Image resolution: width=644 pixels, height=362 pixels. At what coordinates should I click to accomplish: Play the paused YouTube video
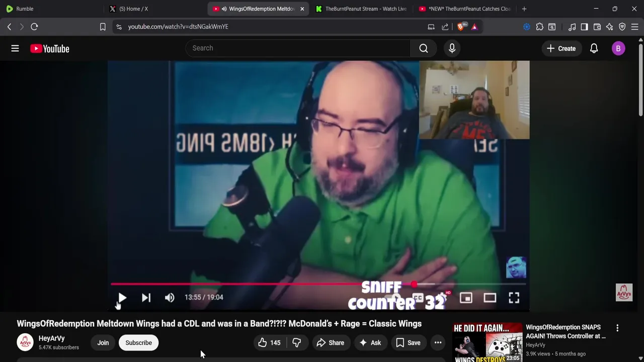(x=122, y=298)
